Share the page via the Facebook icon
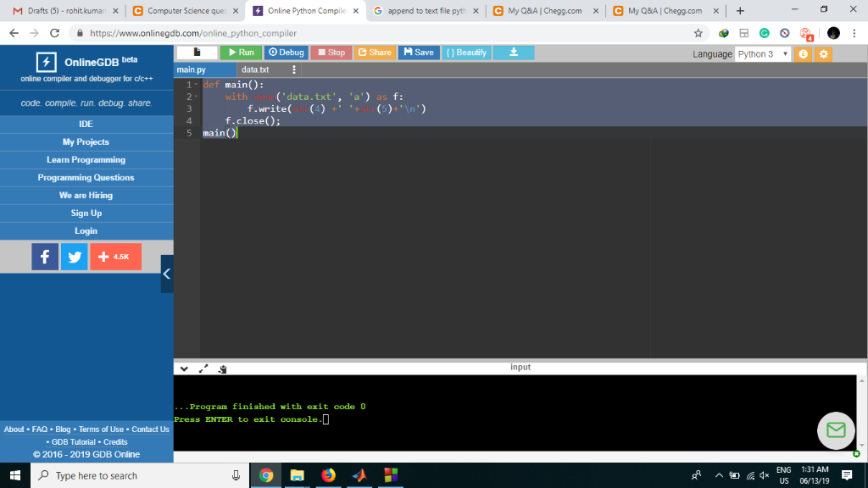The height and width of the screenshot is (488, 868). [44, 256]
